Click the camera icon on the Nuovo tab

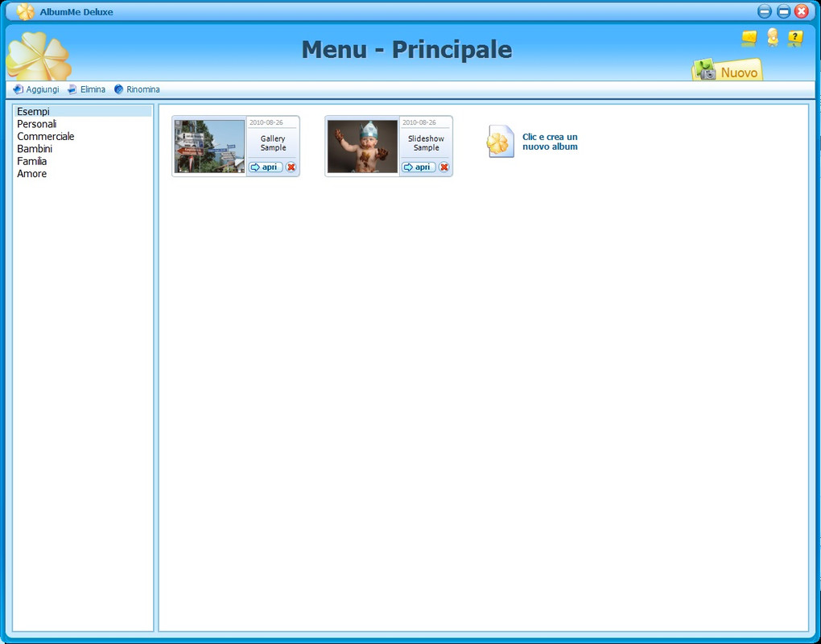[x=705, y=70]
